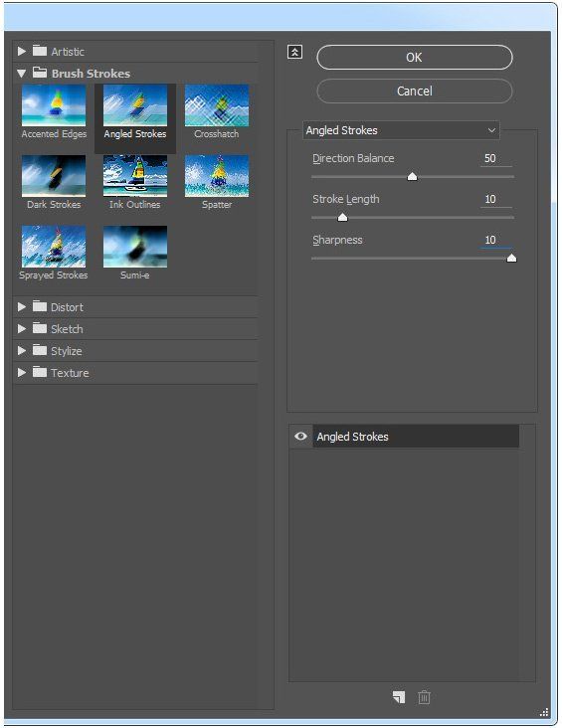Click the Direction Balance slider handle
562x728 pixels.
pyautogui.click(x=412, y=176)
